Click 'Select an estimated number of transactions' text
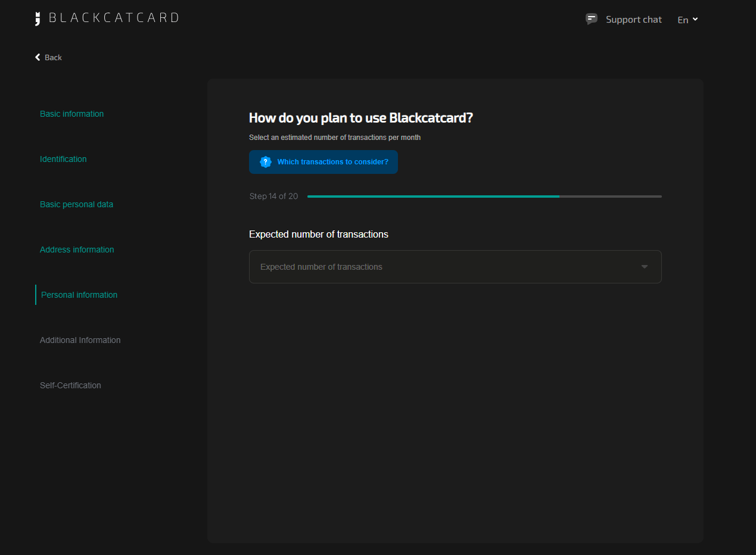 (335, 138)
